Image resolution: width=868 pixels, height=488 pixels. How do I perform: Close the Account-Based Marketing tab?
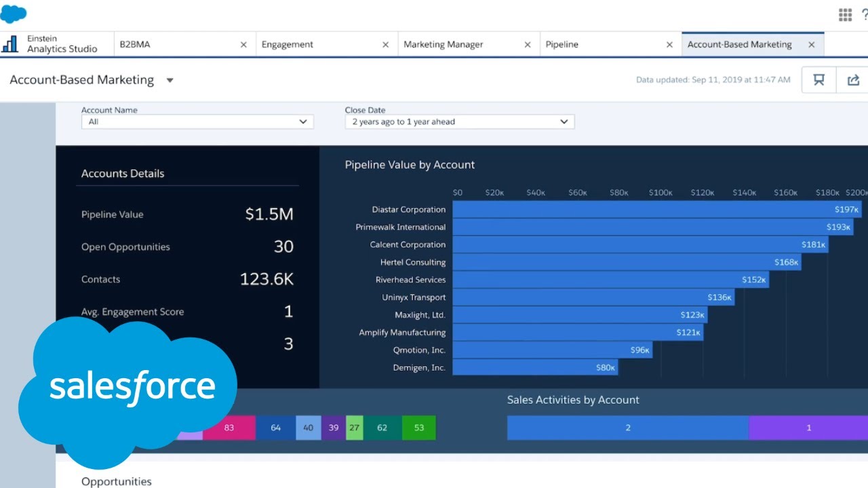[x=811, y=45]
